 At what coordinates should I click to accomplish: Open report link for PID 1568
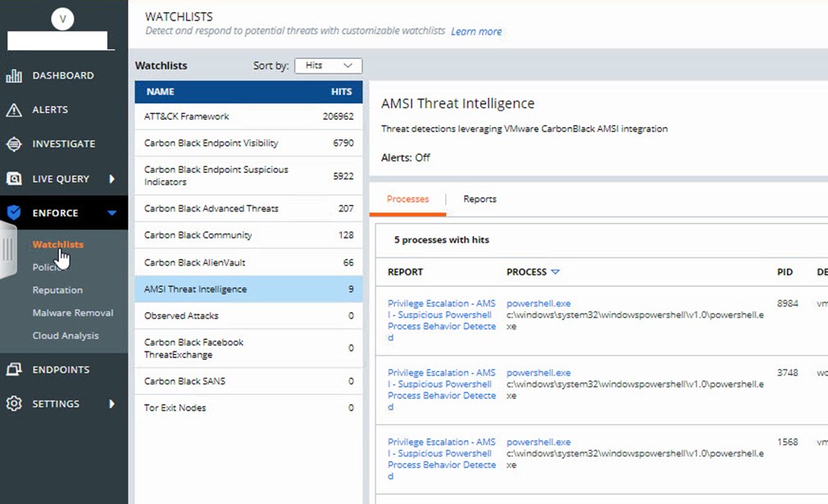[442, 459]
